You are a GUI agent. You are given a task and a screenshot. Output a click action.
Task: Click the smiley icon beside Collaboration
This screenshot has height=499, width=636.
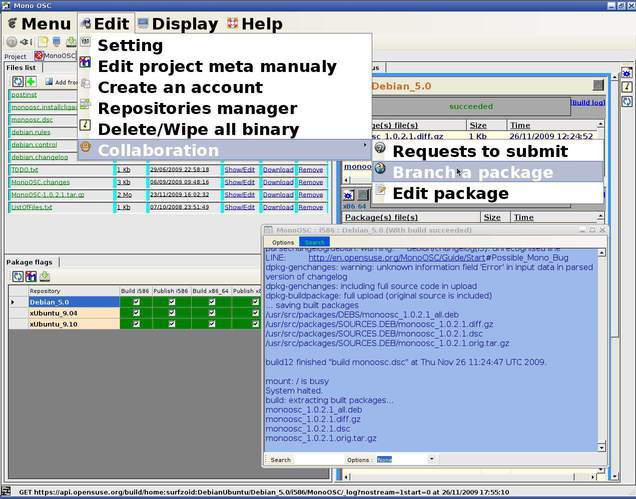[85, 146]
